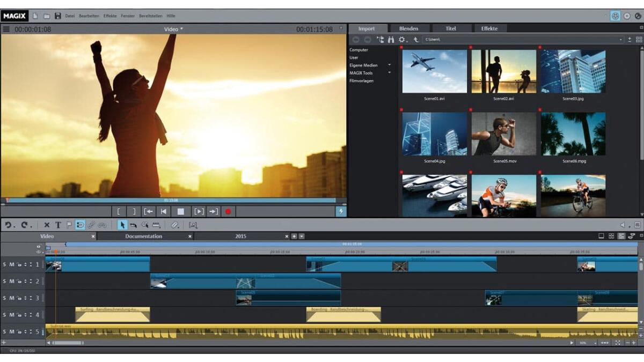Activate the object marker flag tool
This screenshot has width=644, height=362.
69,225
